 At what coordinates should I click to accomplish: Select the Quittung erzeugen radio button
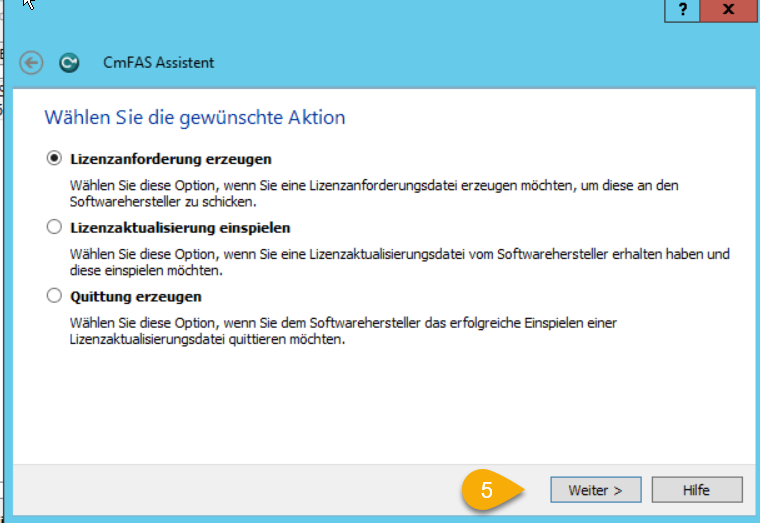[x=54, y=296]
